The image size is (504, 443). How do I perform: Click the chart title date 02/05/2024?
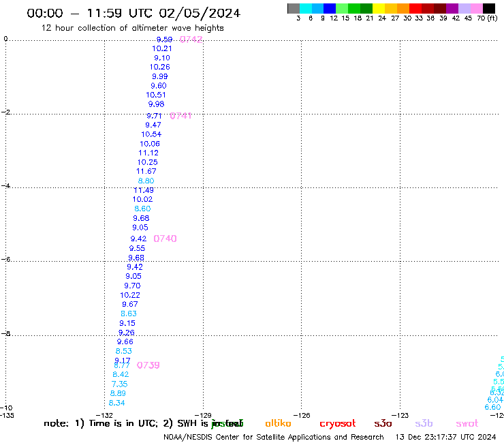click(x=200, y=14)
